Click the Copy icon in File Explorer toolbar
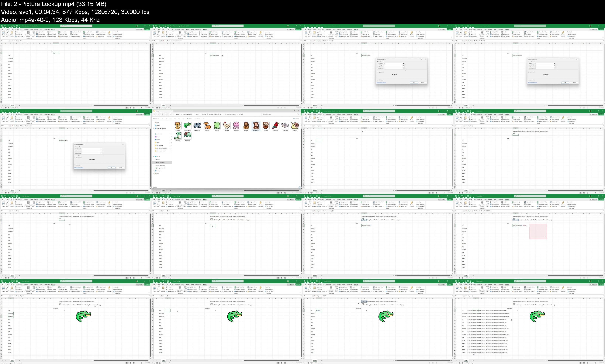Image resolution: width=605 pixels, height=364 pixels. (167, 119)
